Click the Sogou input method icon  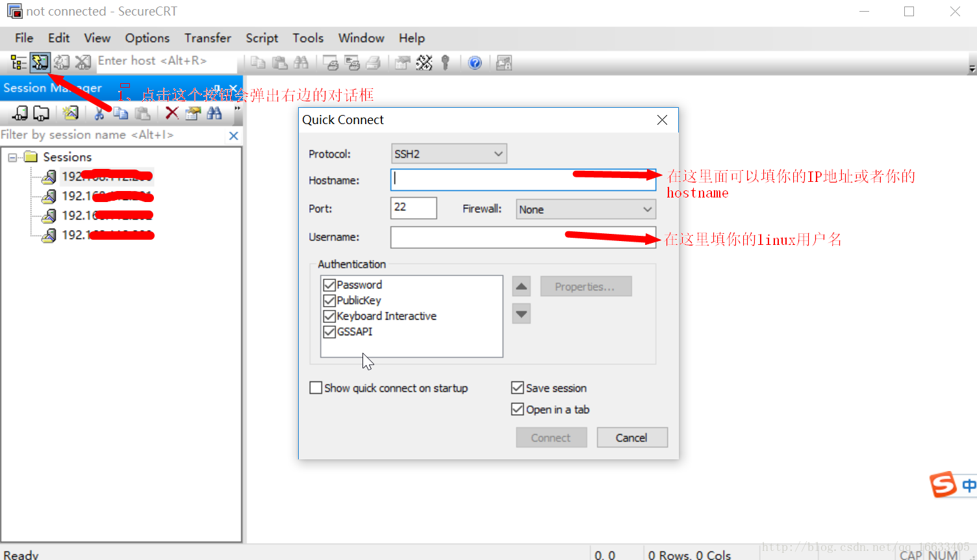click(943, 485)
